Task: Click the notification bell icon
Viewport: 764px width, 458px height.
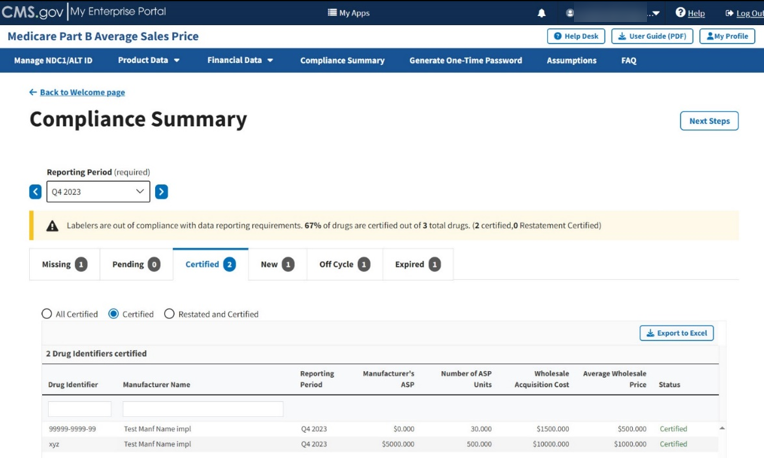Action: pyautogui.click(x=542, y=13)
